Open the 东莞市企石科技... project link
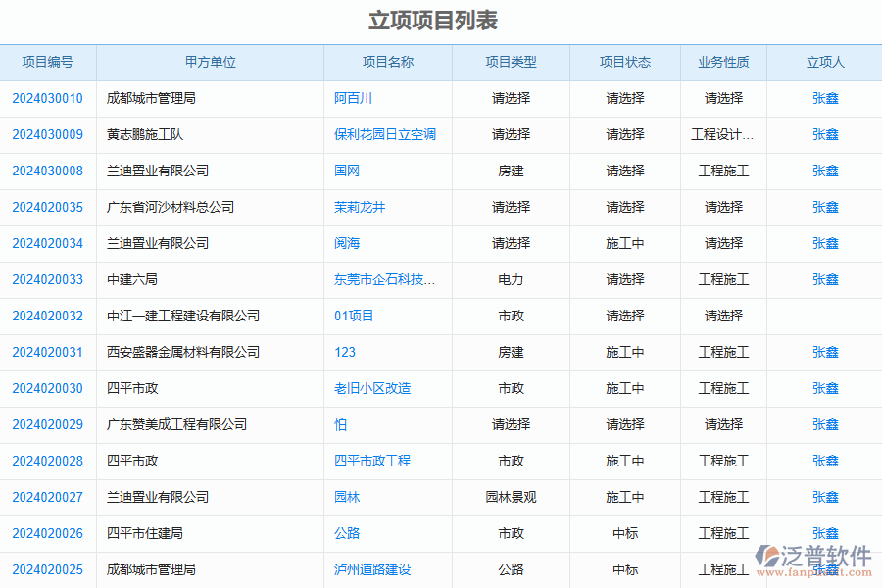Image resolution: width=882 pixels, height=588 pixels. (x=385, y=280)
